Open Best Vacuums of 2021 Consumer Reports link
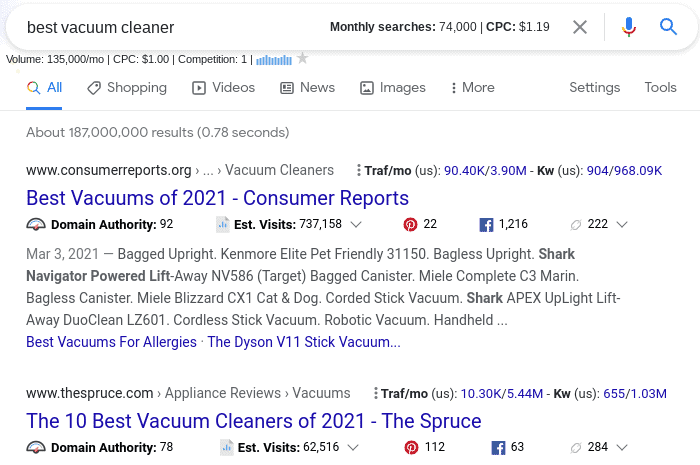The height and width of the screenshot is (465, 700). (x=217, y=197)
